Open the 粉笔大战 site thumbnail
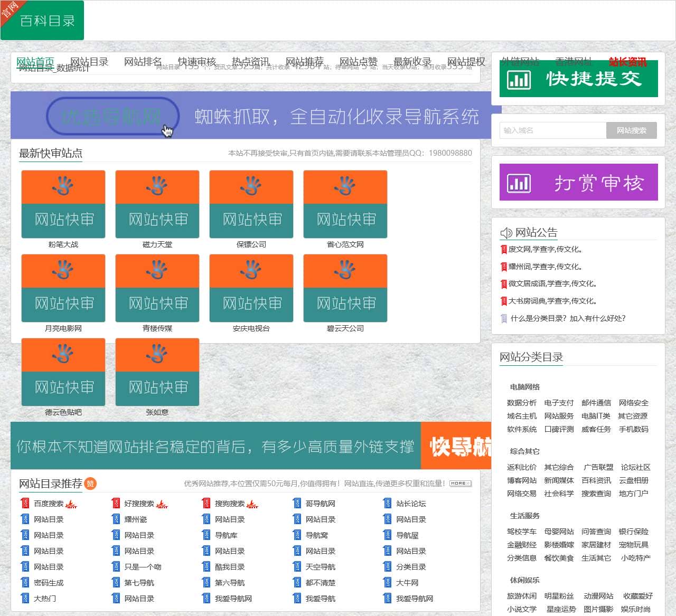The height and width of the screenshot is (616, 676). pos(63,204)
